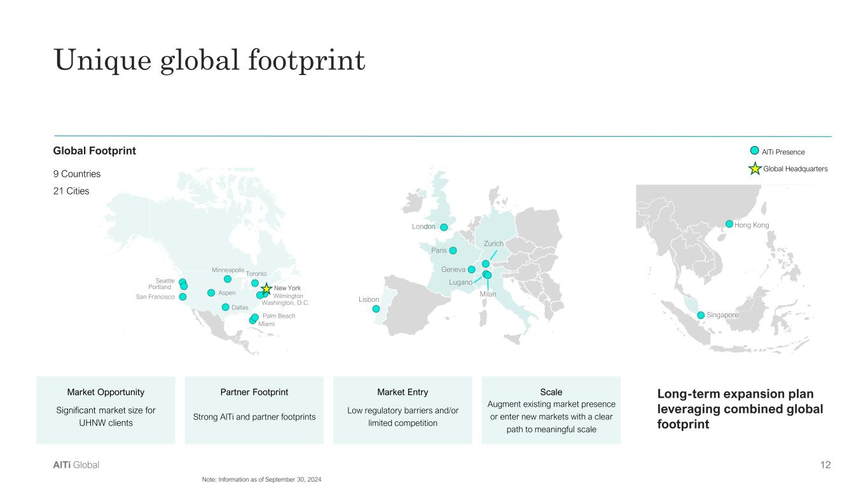Image resolution: width=868 pixels, height=488 pixels.
Task: Select "Significant market size for UHNW clients" text
Action: (106, 417)
